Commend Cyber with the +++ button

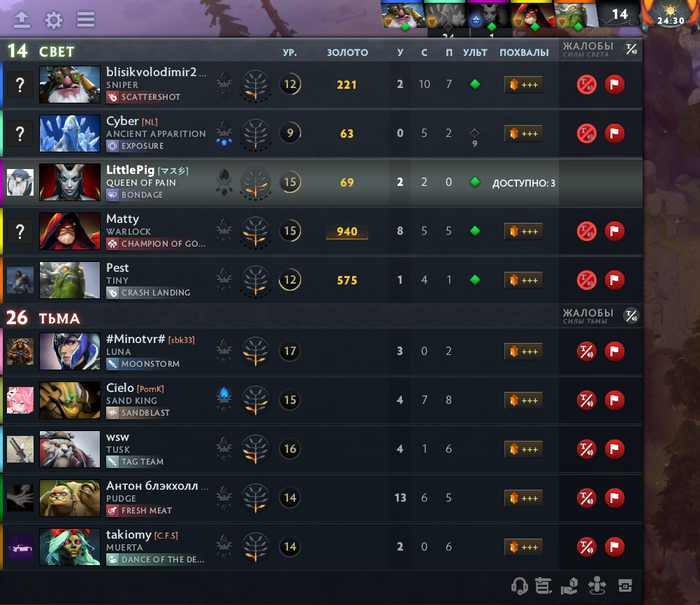pos(523,134)
